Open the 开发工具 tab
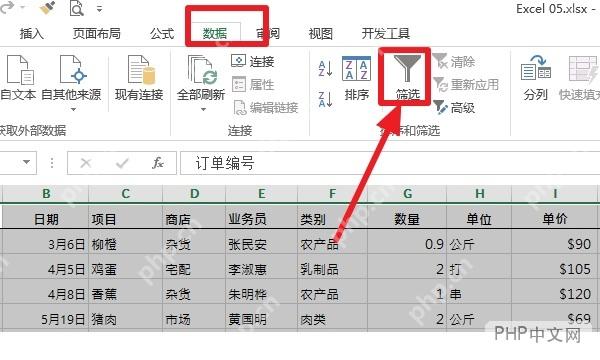This screenshot has height=360, width=600. (x=386, y=34)
